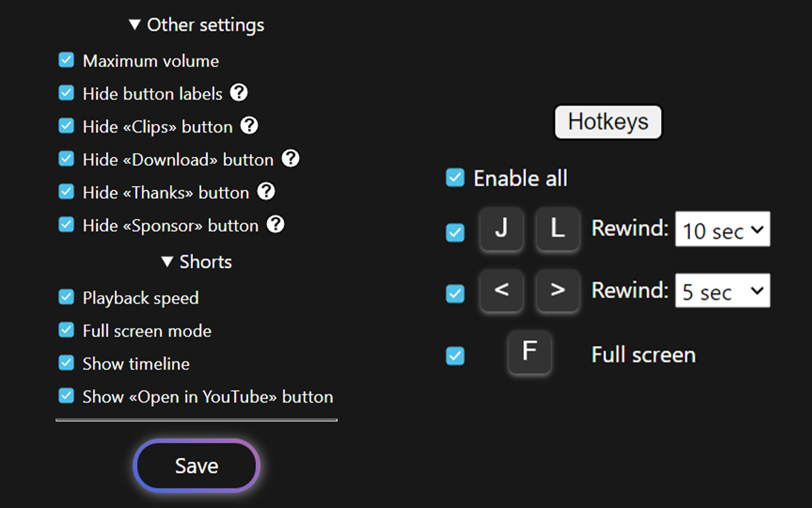Change the 5 sec rewind dropdown
The height and width of the screenshot is (508, 812).
tap(722, 290)
